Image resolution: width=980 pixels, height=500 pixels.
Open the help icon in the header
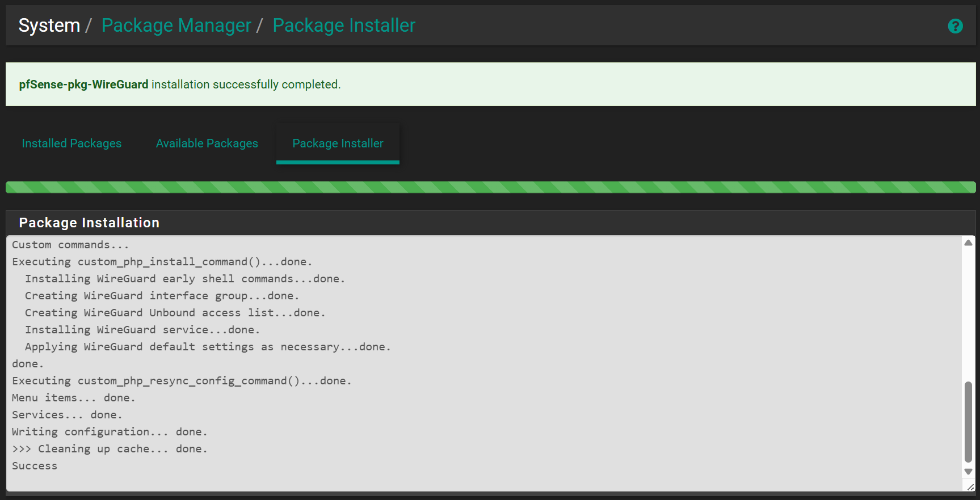tap(955, 26)
